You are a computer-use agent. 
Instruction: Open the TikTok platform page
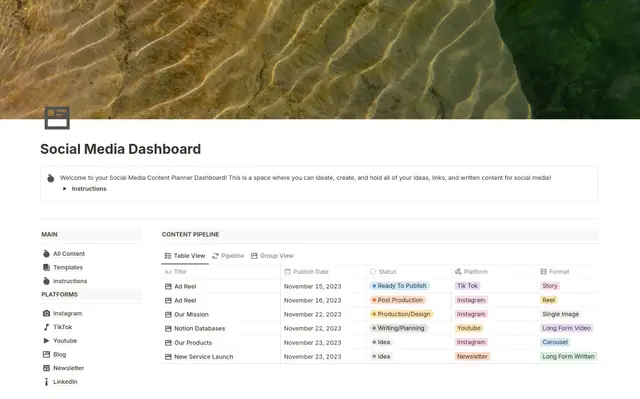(62, 327)
